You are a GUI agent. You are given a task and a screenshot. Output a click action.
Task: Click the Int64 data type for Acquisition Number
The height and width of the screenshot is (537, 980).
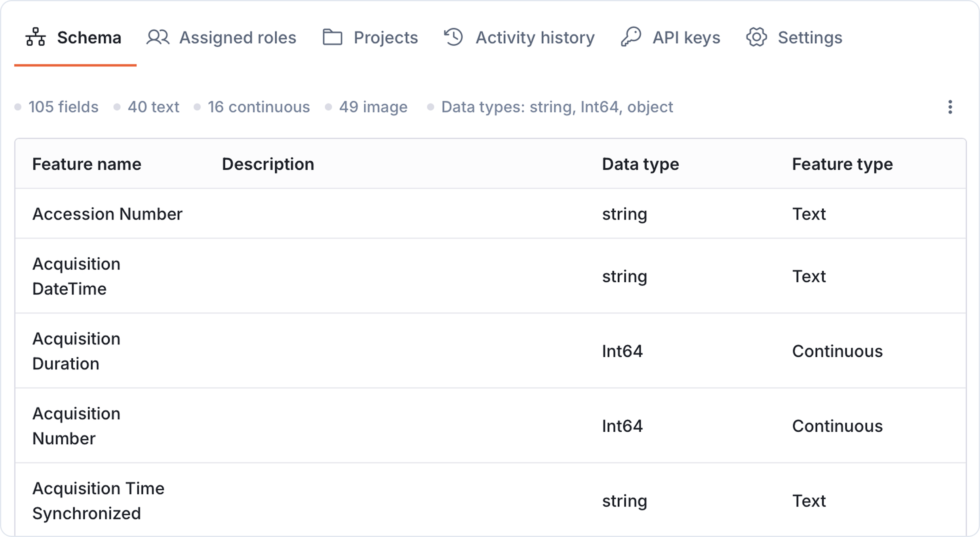[x=622, y=426]
